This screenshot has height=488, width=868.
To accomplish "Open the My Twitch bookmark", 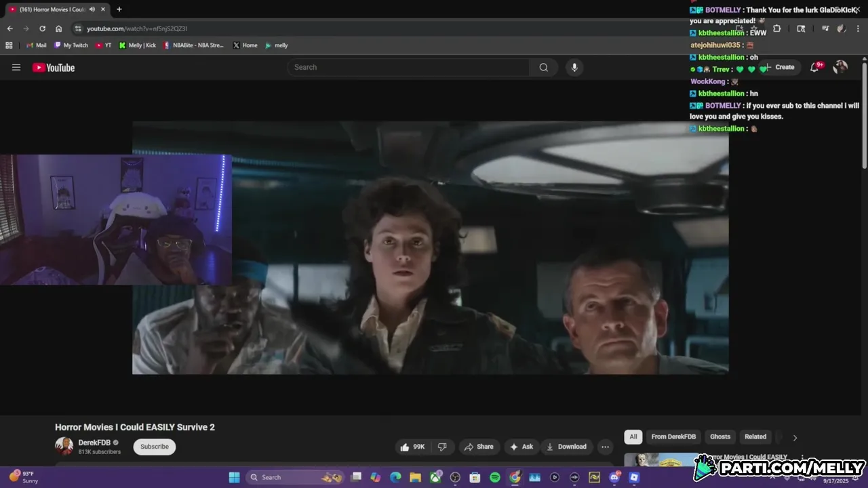I will pos(71,45).
